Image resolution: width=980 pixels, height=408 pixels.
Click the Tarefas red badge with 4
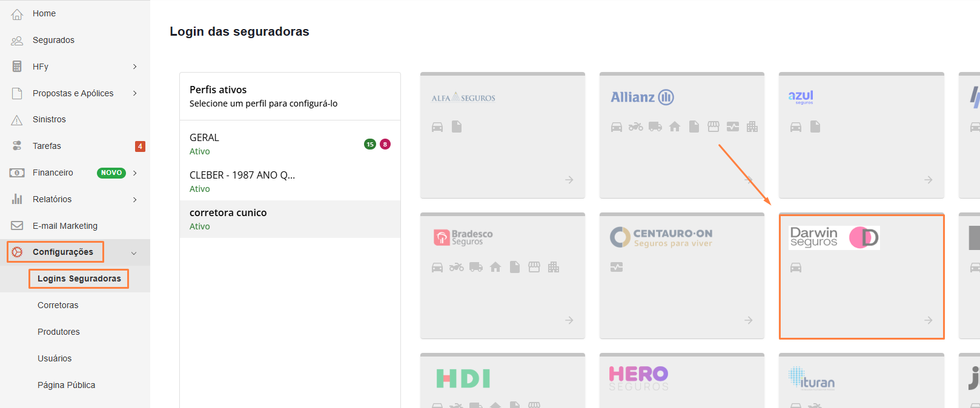coord(140,146)
